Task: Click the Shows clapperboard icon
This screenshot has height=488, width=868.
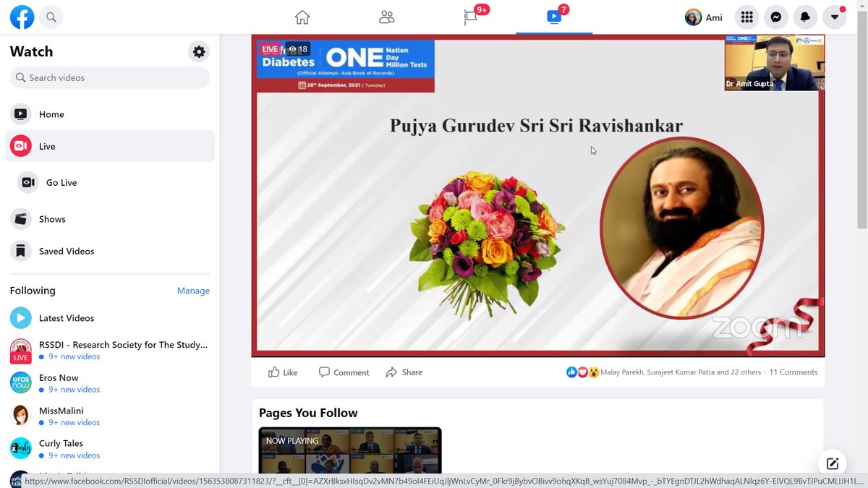Action: click(x=21, y=219)
